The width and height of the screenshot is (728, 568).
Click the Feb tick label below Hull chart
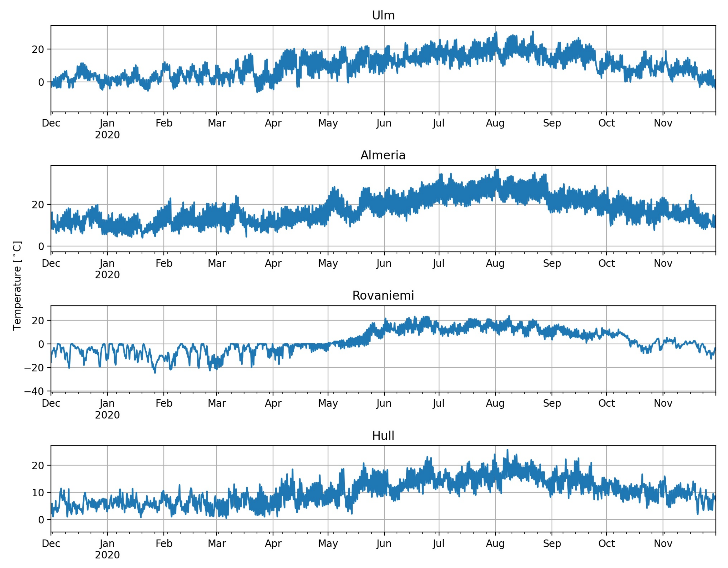tap(164, 544)
